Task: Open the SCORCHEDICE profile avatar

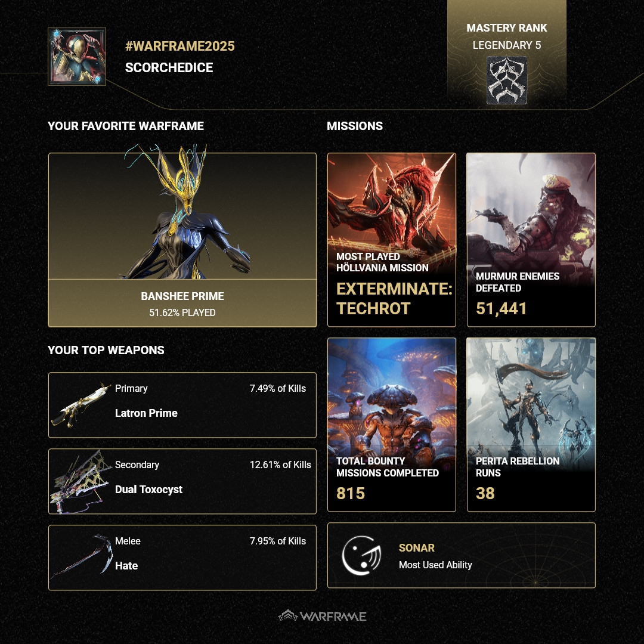Action: click(x=77, y=56)
